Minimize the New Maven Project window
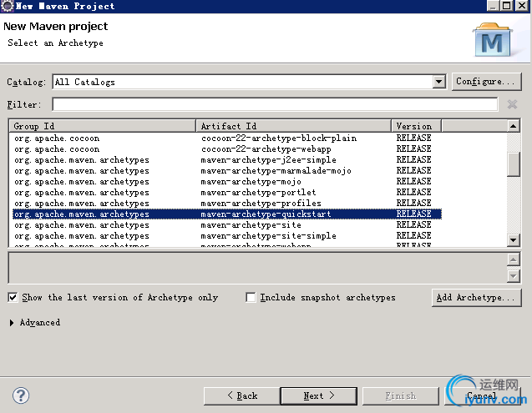This screenshot has height=413, width=532. pyautogui.click(x=493, y=6)
